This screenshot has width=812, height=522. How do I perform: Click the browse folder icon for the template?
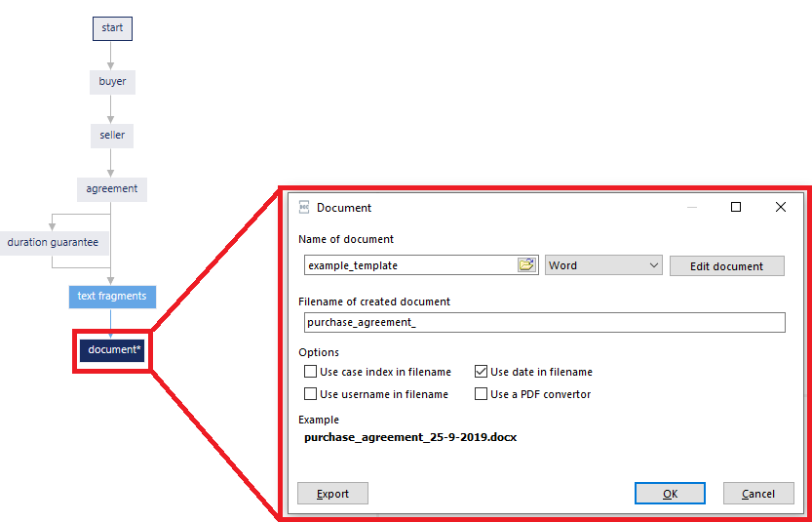525,265
